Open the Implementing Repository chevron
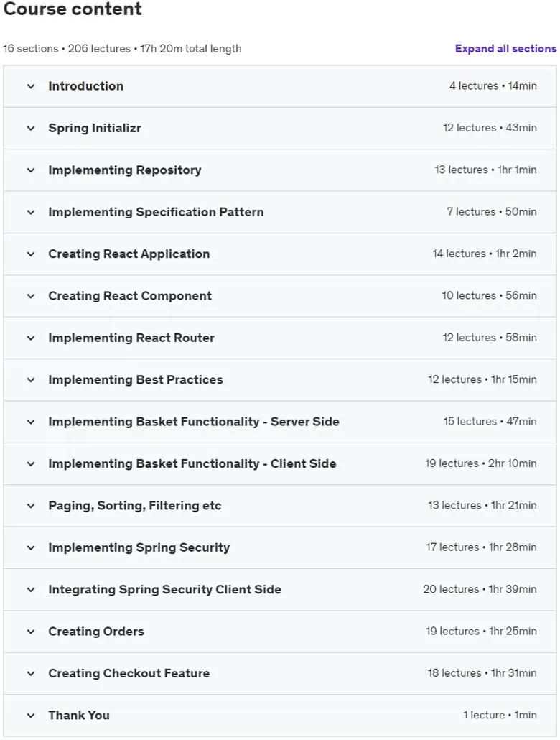The height and width of the screenshot is (740, 560). point(31,170)
